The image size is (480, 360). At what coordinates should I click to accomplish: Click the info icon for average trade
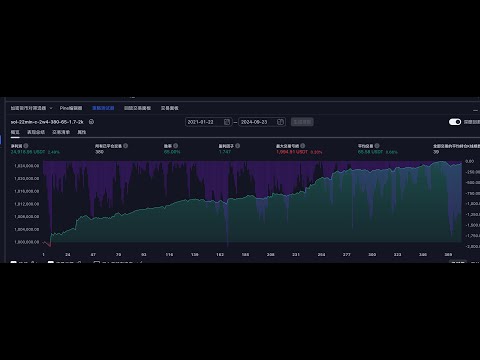click(x=377, y=146)
